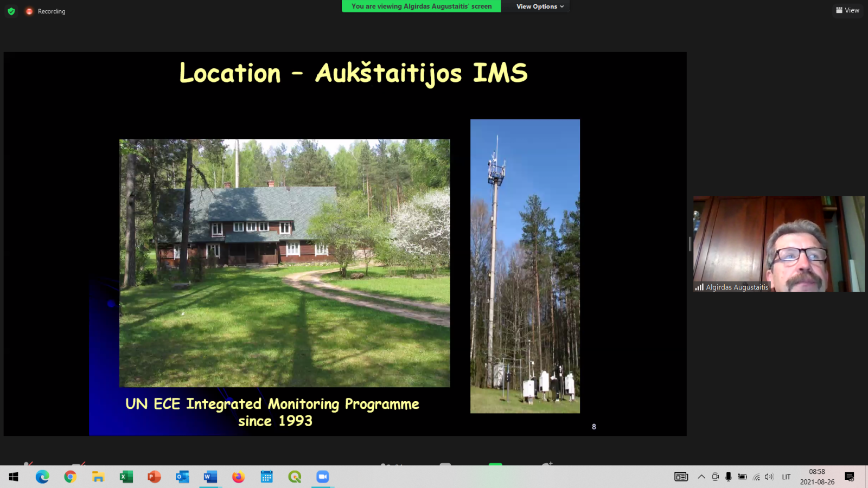Open QGIS from the taskbar
The image size is (868, 488).
click(295, 477)
